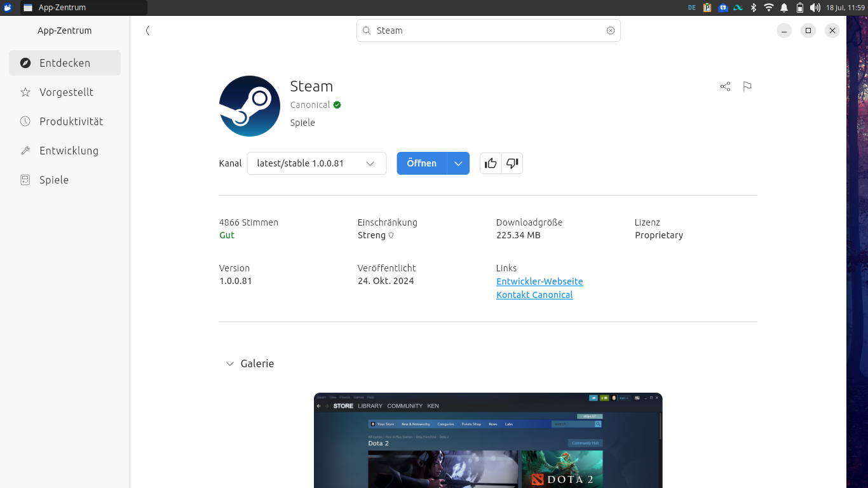The height and width of the screenshot is (488, 868).
Task: Click the Bluetooth tray icon
Action: click(754, 8)
